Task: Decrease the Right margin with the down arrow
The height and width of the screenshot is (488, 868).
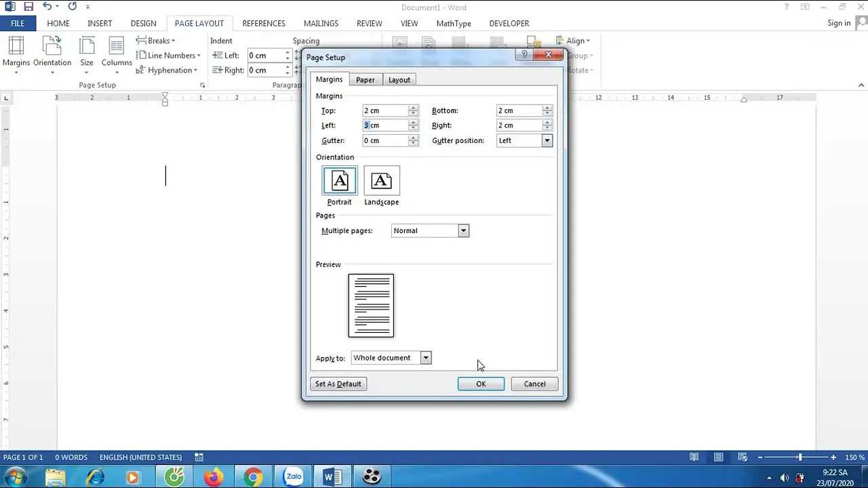Action: [x=547, y=128]
